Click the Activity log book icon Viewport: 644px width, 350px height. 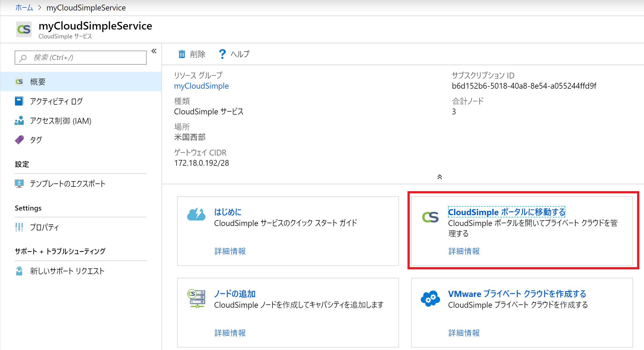tap(19, 101)
